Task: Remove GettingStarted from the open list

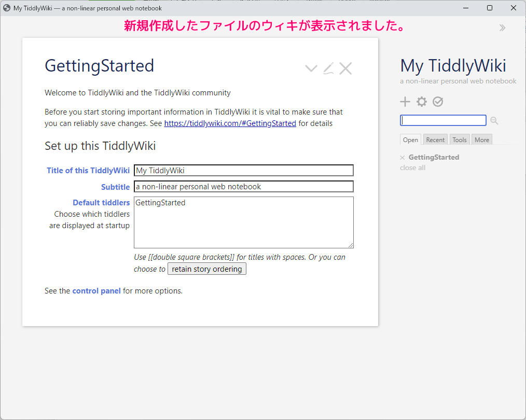Action: coord(402,157)
